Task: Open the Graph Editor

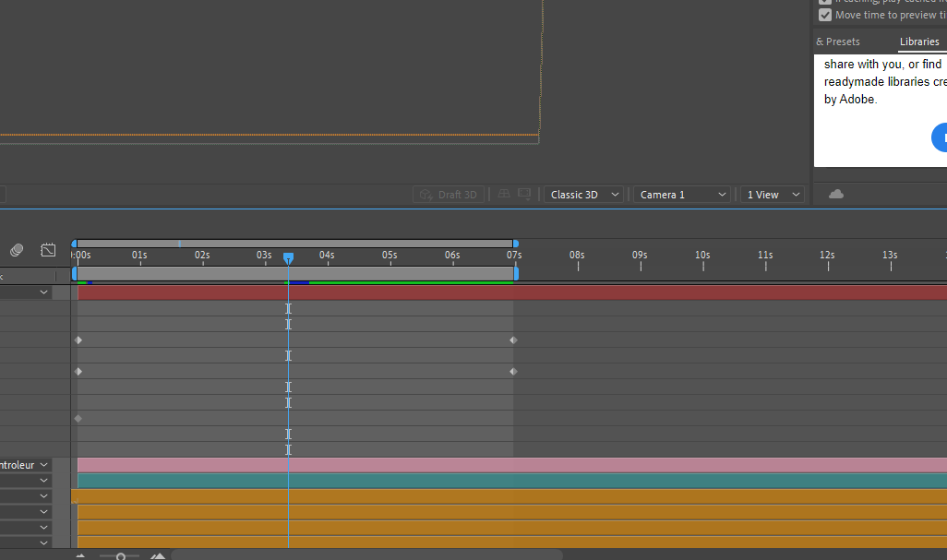Action: [x=48, y=250]
